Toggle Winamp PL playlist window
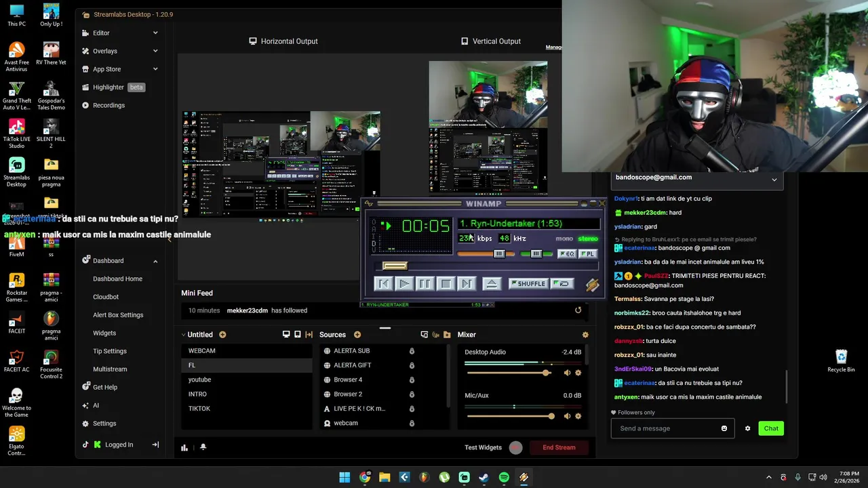The height and width of the screenshot is (488, 868). (588, 254)
